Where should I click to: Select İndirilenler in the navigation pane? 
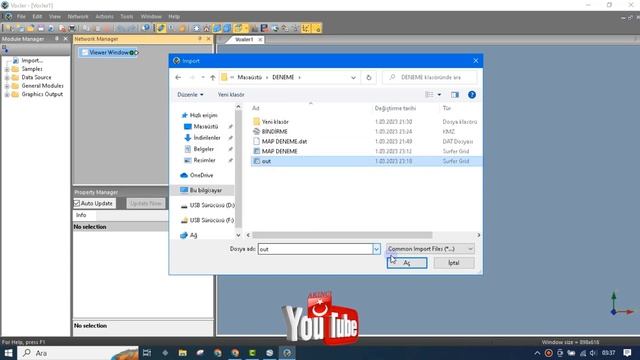pos(202,138)
